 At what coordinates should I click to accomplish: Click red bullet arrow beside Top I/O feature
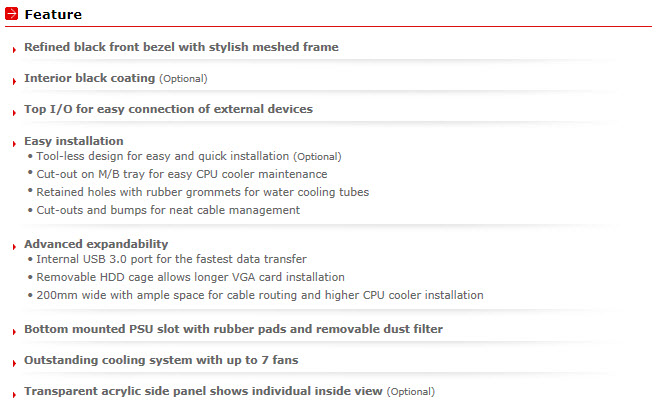[x=14, y=112]
